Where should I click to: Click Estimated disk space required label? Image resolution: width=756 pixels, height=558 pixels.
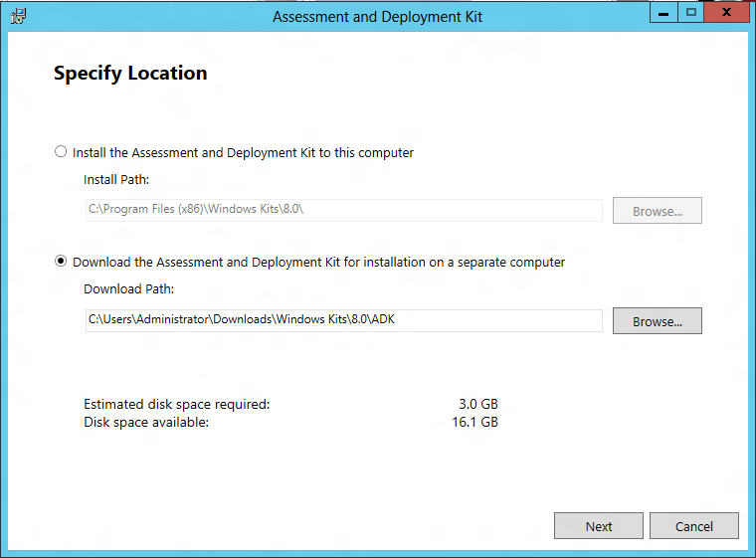pos(176,404)
